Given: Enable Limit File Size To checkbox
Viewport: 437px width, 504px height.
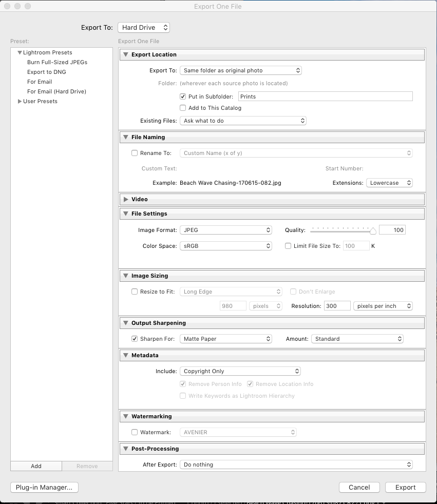Looking at the screenshot, I should pos(288,246).
